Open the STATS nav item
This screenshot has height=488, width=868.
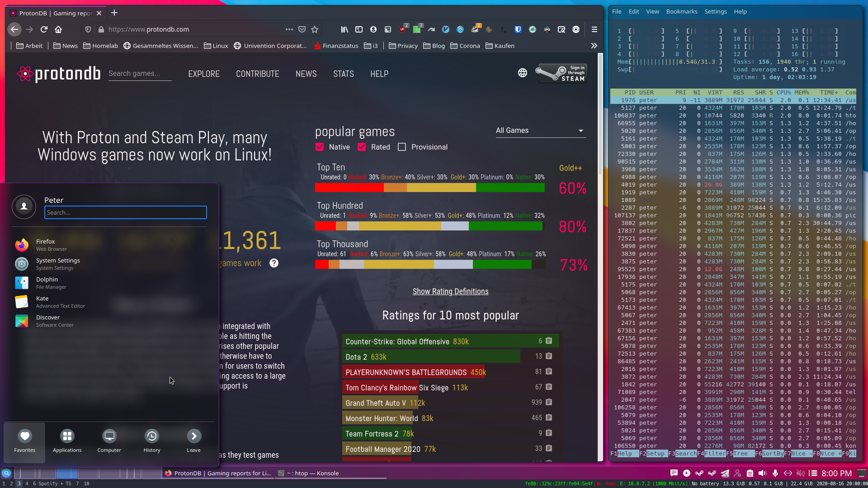pos(344,74)
